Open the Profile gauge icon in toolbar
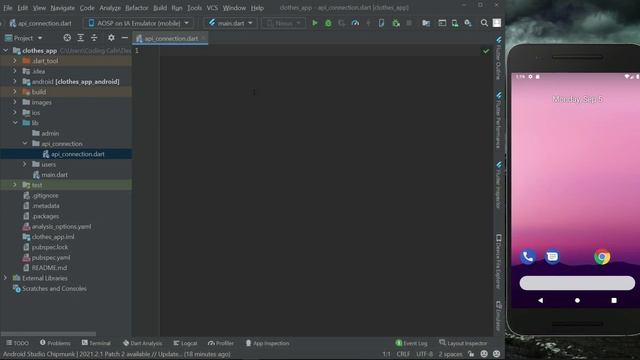 356,23
